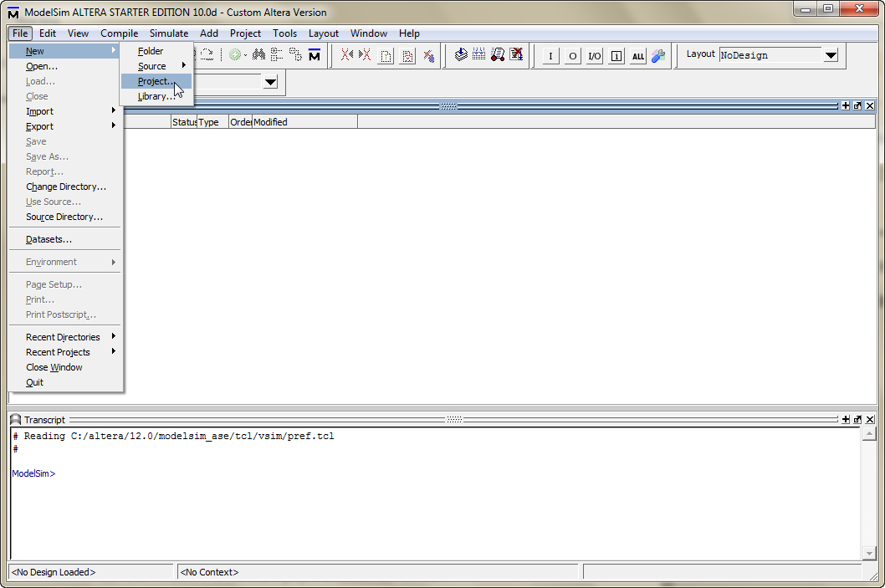
Task: Toggle the I input ports filter button
Action: click(x=551, y=56)
